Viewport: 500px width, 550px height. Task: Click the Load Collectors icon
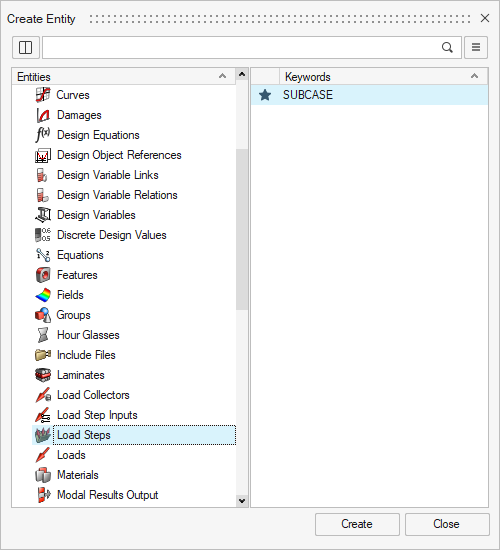43,395
